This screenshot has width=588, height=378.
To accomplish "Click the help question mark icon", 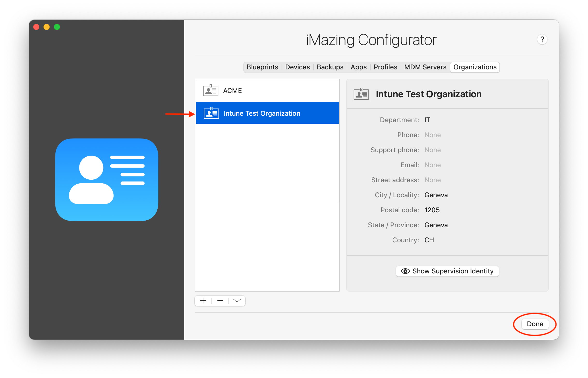I will pyautogui.click(x=542, y=40).
